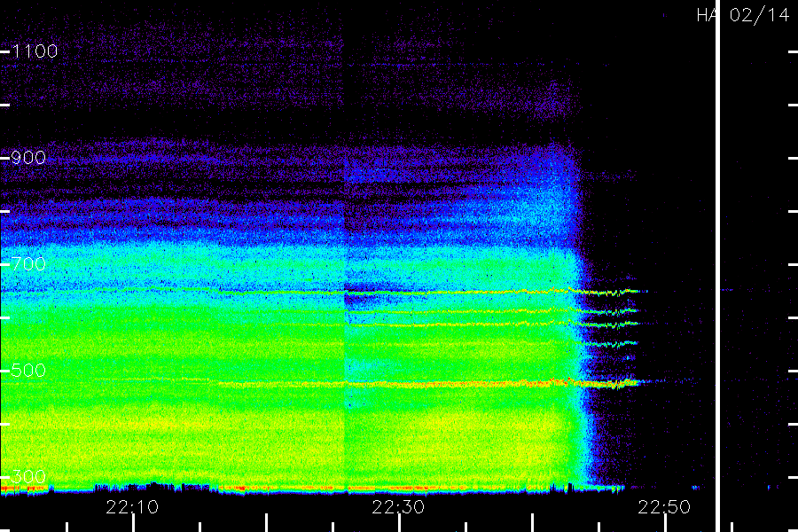This screenshot has height=532, width=798.
Task: Click the white vertical time marker line
Action: (718, 266)
